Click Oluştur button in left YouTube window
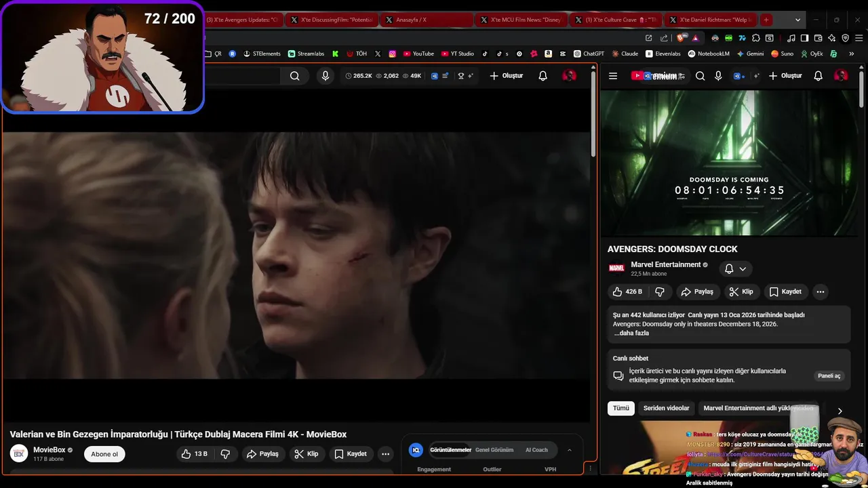This screenshot has height=488, width=868. tap(507, 76)
